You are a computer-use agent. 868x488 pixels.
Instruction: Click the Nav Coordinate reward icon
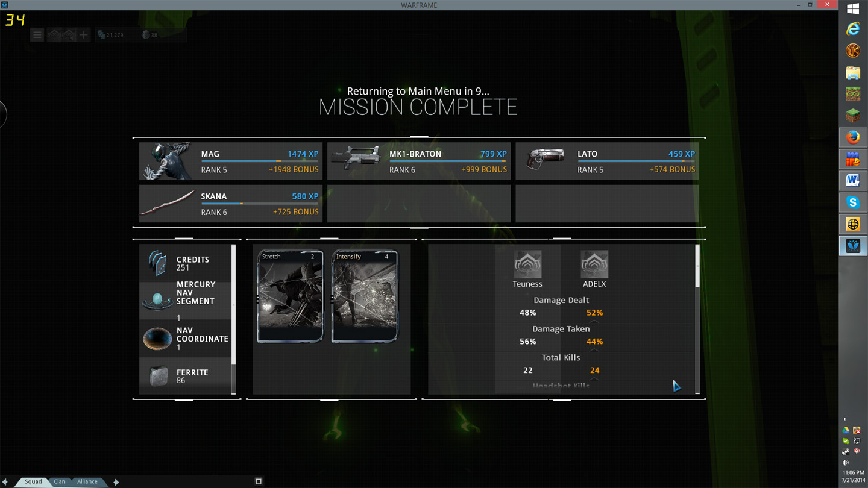pos(157,339)
